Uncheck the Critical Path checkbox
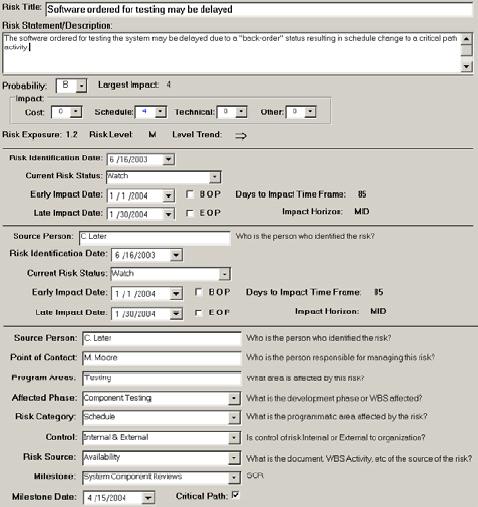The width and height of the screenshot is (478, 507). click(x=235, y=495)
